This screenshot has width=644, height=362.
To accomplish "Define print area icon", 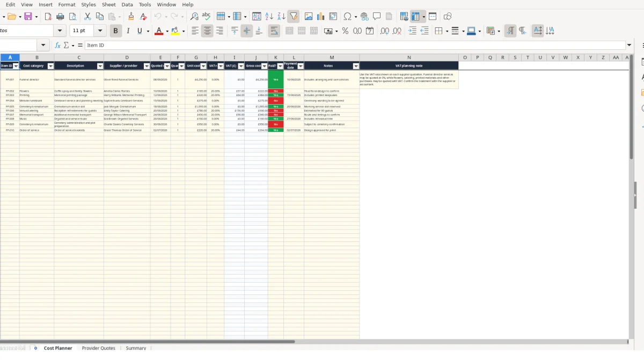I will click(404, 17).
